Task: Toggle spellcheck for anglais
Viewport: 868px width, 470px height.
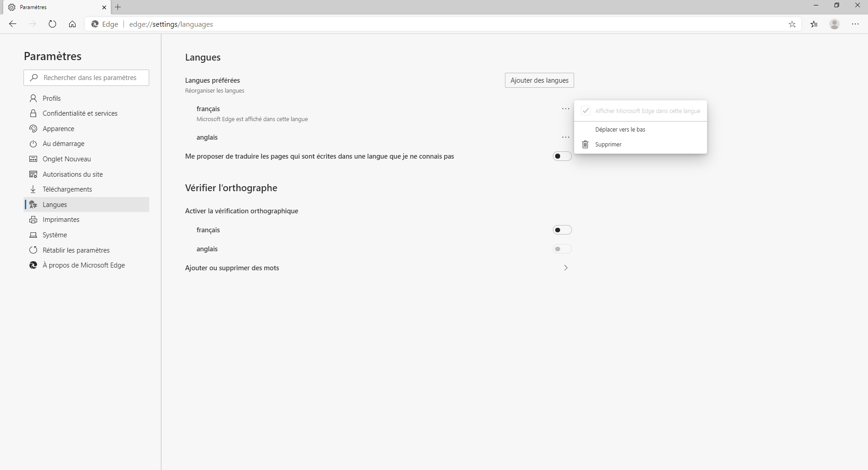Action: pos(562,249)
